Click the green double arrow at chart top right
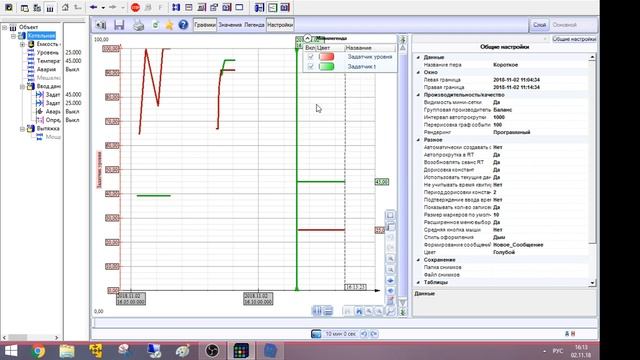The height and width of the screenshot is (360, 640). [403, 40]
